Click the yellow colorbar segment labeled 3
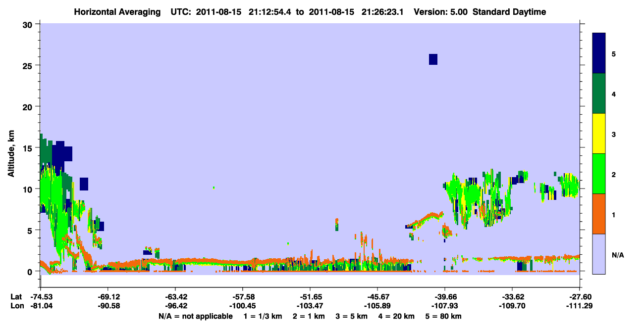The image size is (644, 330). click(599, 134)
